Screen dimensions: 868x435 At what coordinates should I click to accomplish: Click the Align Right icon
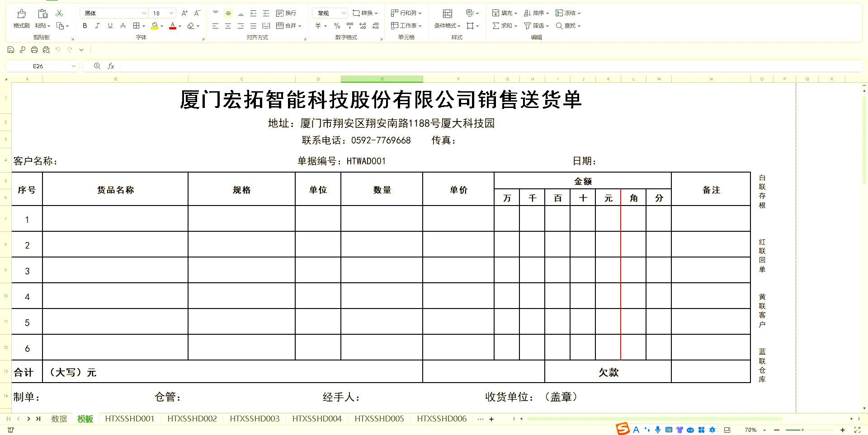(241, 26)
